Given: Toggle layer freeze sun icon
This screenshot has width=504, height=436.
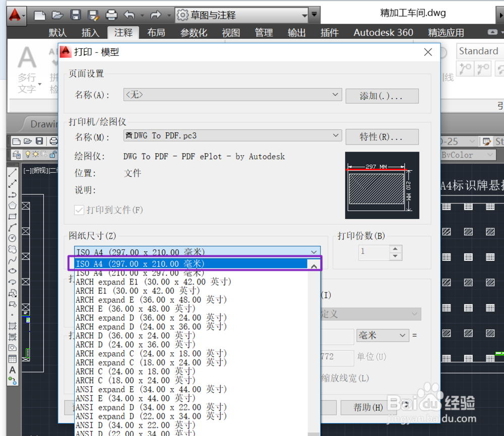Looking at the screenshot, I should [35, 155].
